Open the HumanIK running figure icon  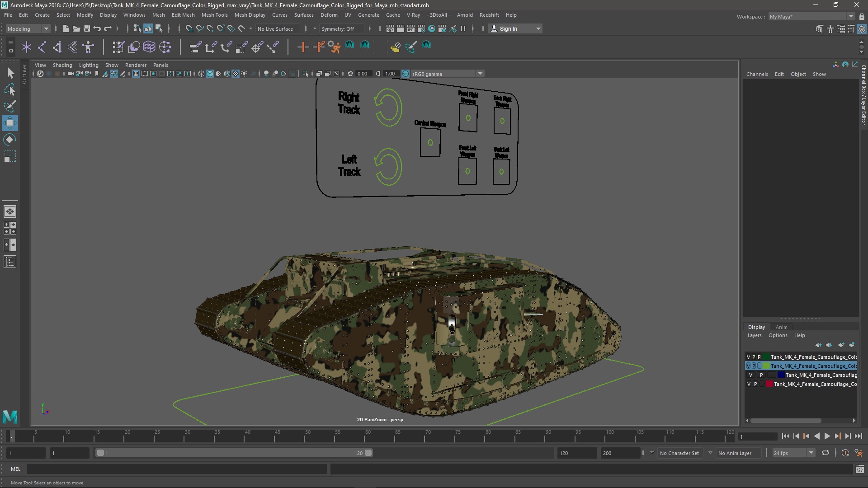click(x=334, y=47)
